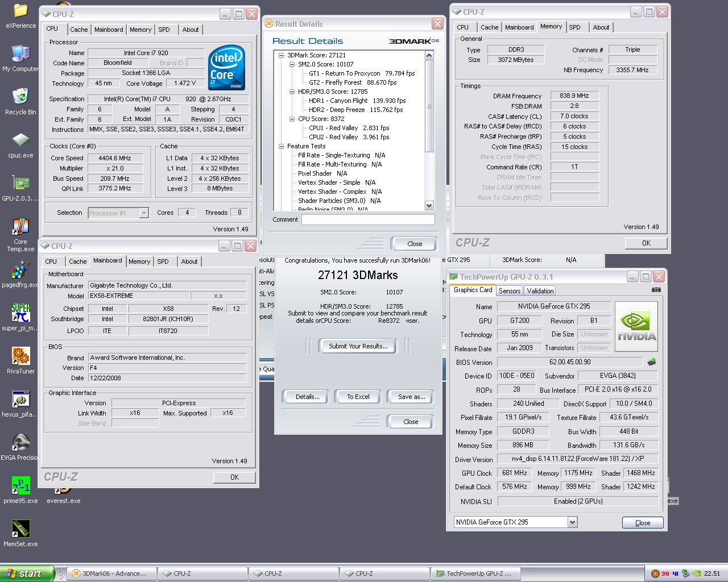Click the GPU-Z screenshot camera icon
This screenshot has height=582, width=728.
click(656, 290)
